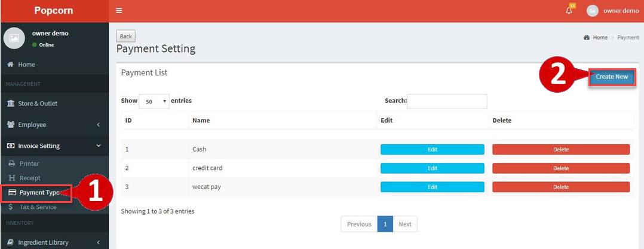Click the Back button
644x249 pixels.
click(125, 37)
